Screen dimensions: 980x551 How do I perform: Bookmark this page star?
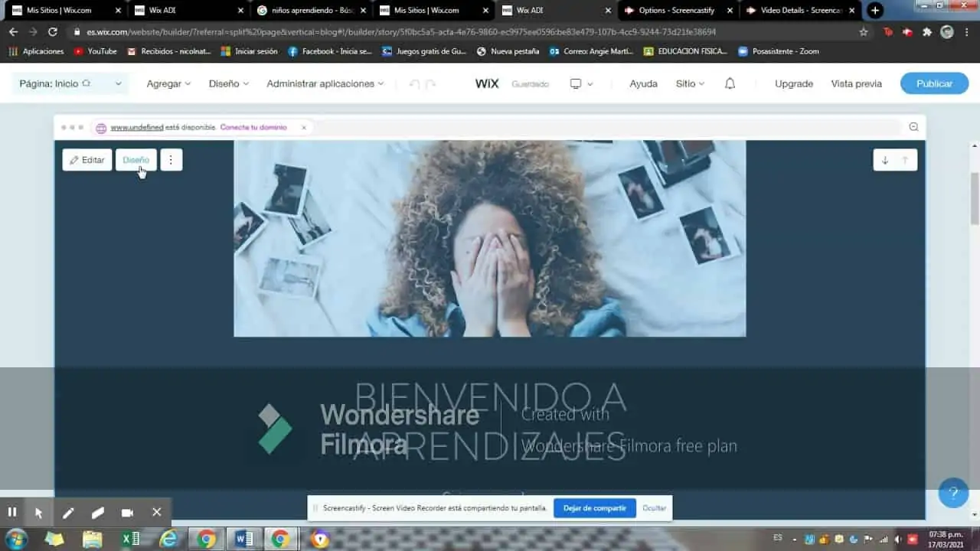tap(864, 32)
